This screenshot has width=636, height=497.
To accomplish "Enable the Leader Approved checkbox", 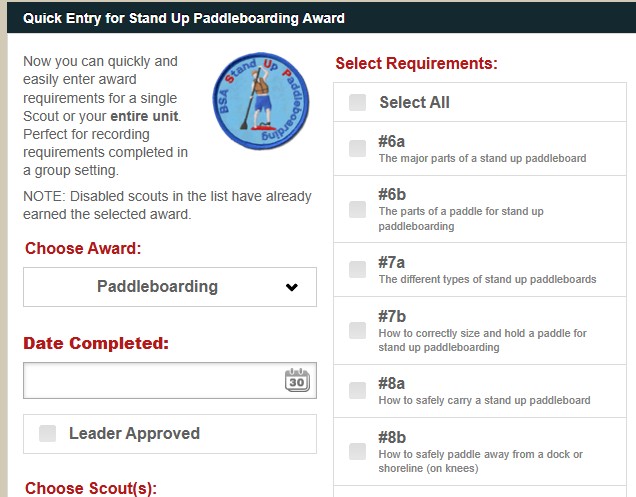I will [47, 433].
